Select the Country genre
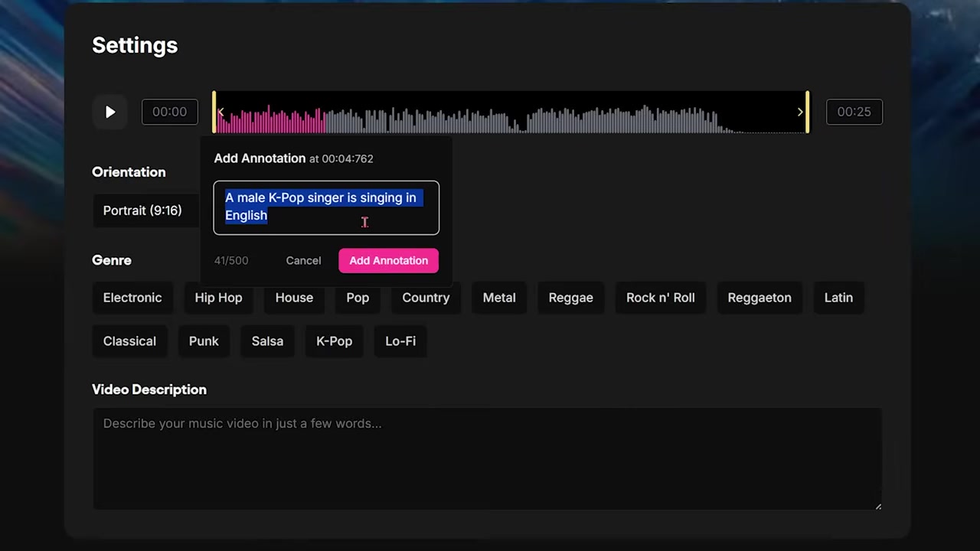This screenshot has width=980, height=551. tap(426, 298)
